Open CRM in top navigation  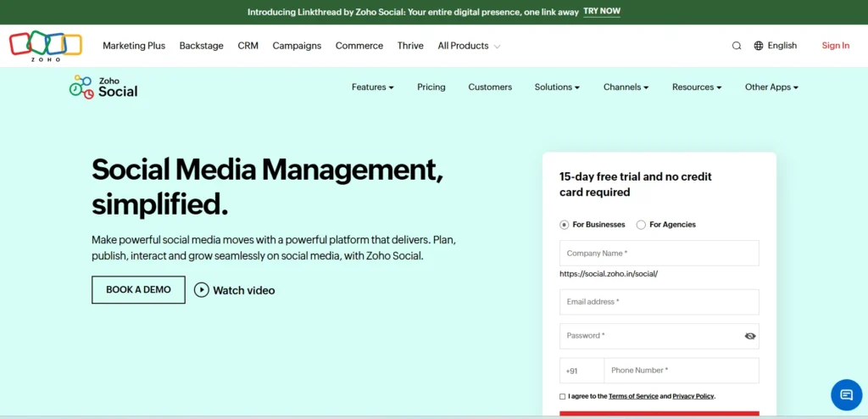248,46
